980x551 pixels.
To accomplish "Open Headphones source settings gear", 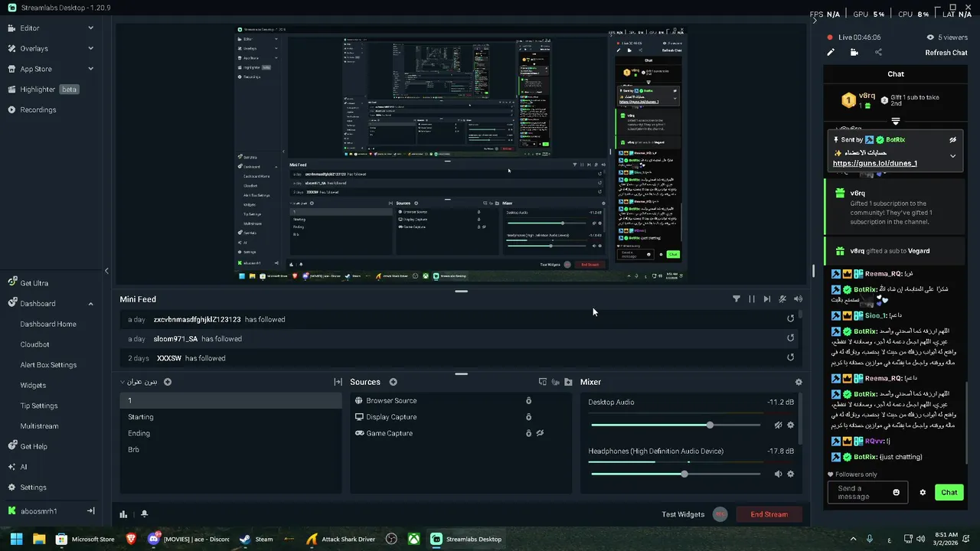I will [x=791, y=474].
